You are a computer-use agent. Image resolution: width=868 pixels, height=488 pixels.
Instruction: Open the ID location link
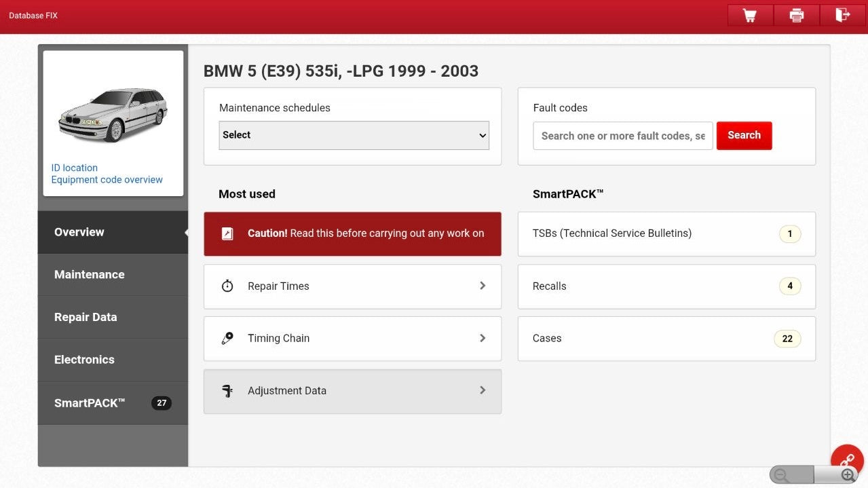coord(75,168)
